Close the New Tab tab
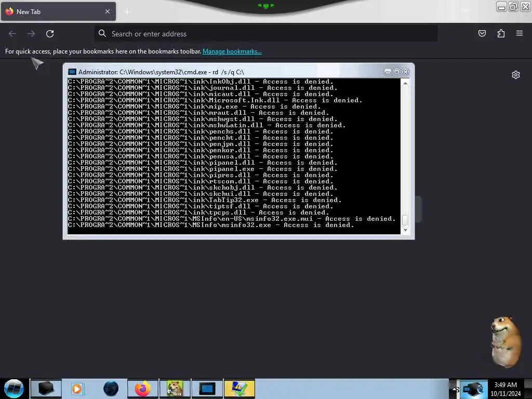 pos(107,11)
